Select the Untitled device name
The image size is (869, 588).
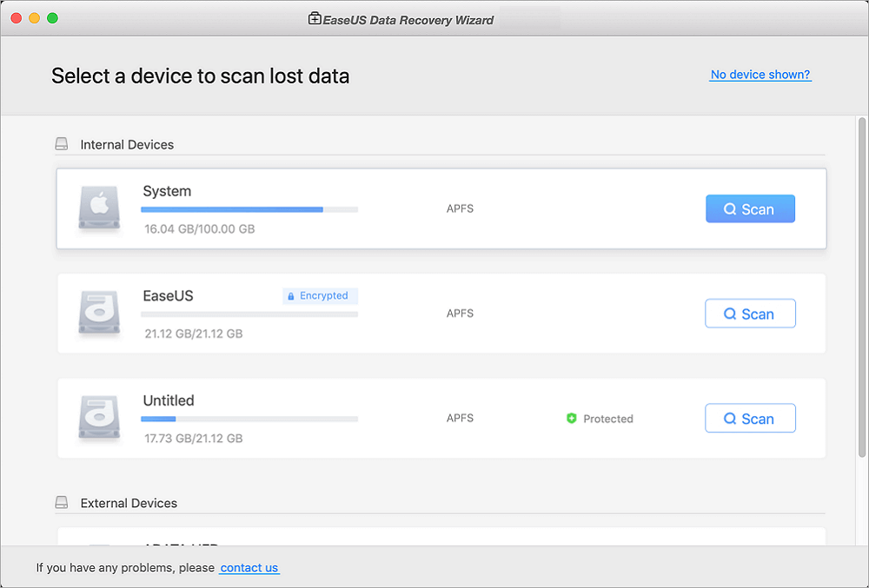tap(169, 400)
